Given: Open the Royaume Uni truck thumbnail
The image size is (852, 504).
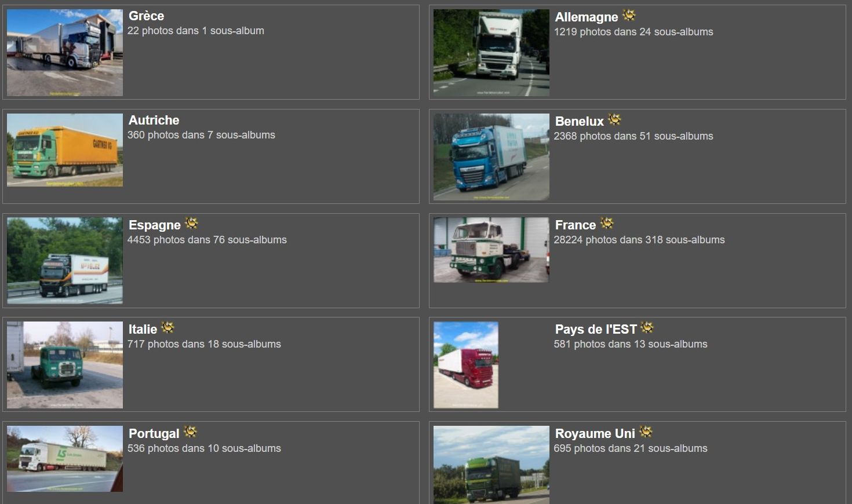Looking at the screenshot, I should point(491,465).
